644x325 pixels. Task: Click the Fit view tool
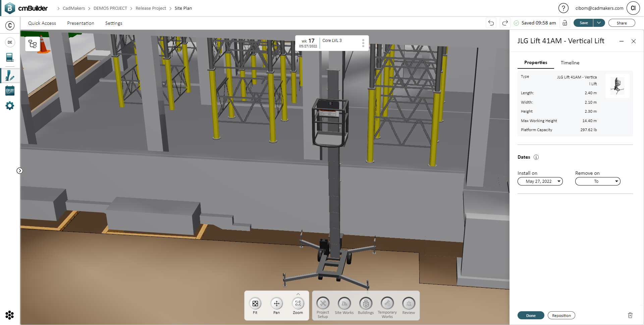[x=255, y=306]
